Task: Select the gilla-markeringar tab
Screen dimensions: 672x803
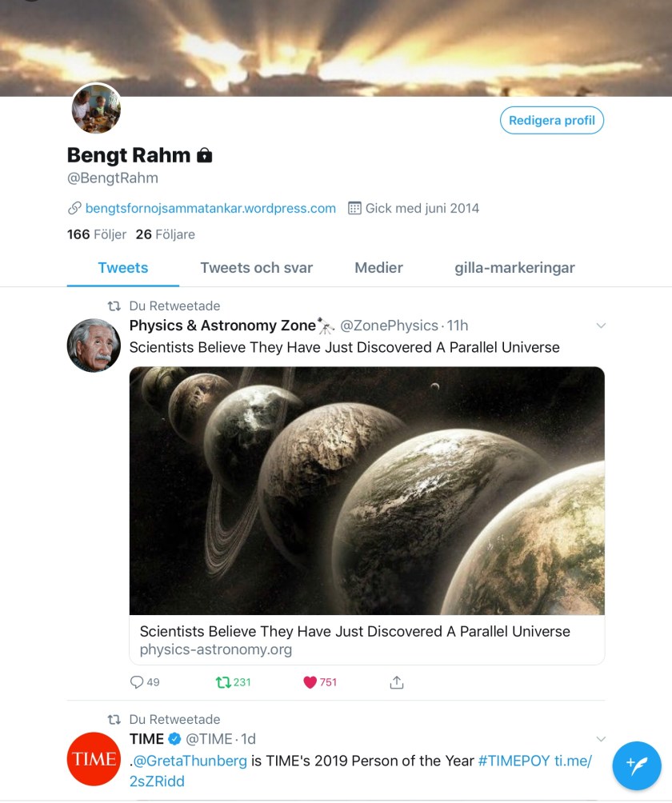Action: coord(514,268)
